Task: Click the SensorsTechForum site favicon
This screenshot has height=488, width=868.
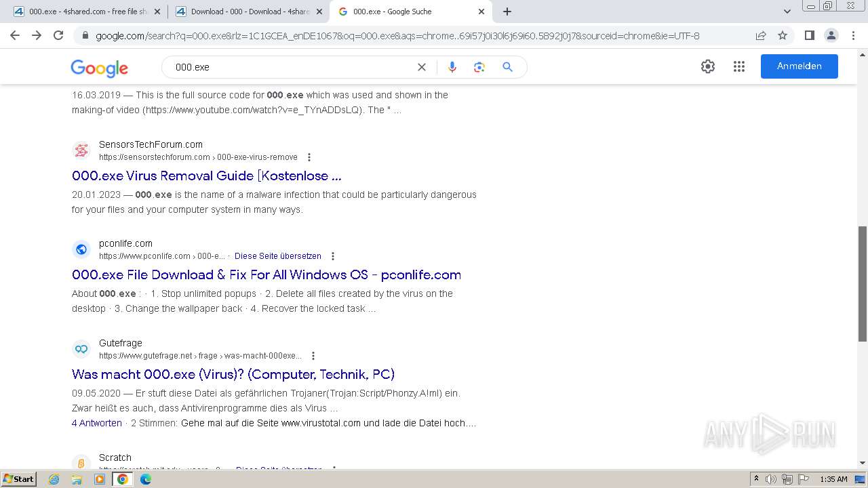Action: pyautogui.click(x=81, y=150)
